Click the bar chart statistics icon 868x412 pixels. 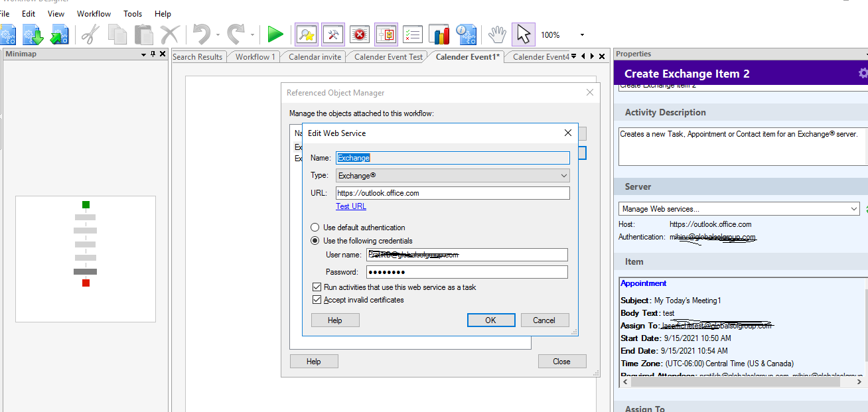439,34
